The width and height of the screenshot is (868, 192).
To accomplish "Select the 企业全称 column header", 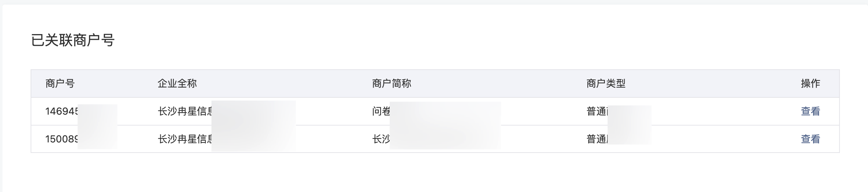I will [x=177, y=83].
